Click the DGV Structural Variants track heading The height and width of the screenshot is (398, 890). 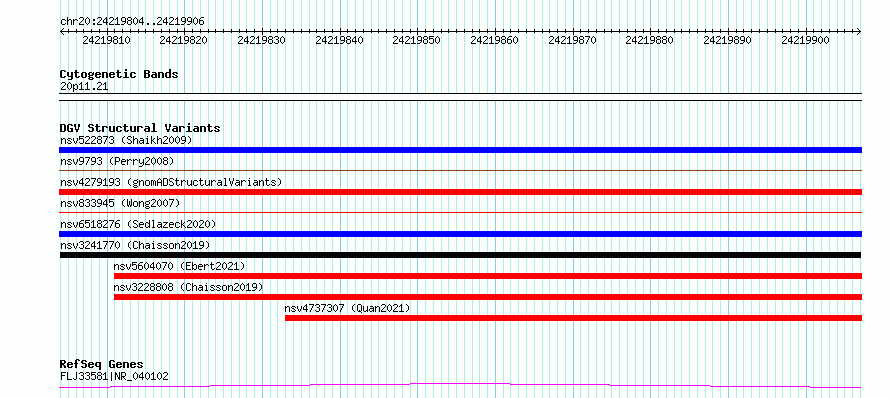click(140, 128)
